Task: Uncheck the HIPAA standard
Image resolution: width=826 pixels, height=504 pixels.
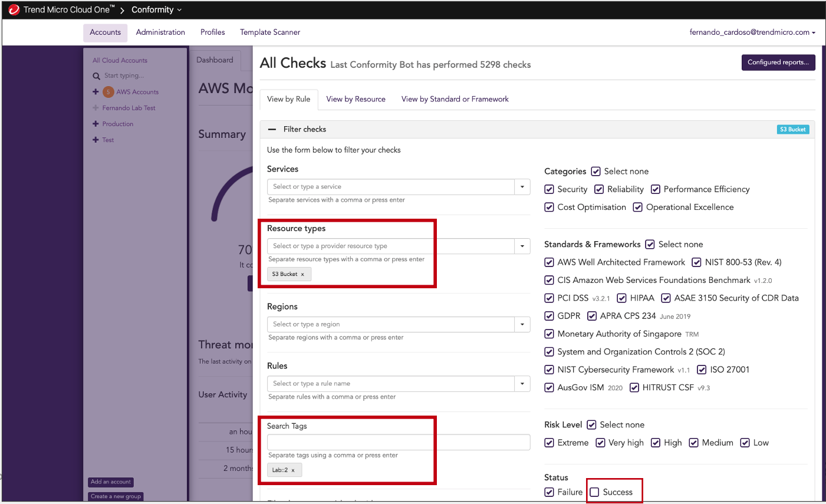Action: coord(622,298)
